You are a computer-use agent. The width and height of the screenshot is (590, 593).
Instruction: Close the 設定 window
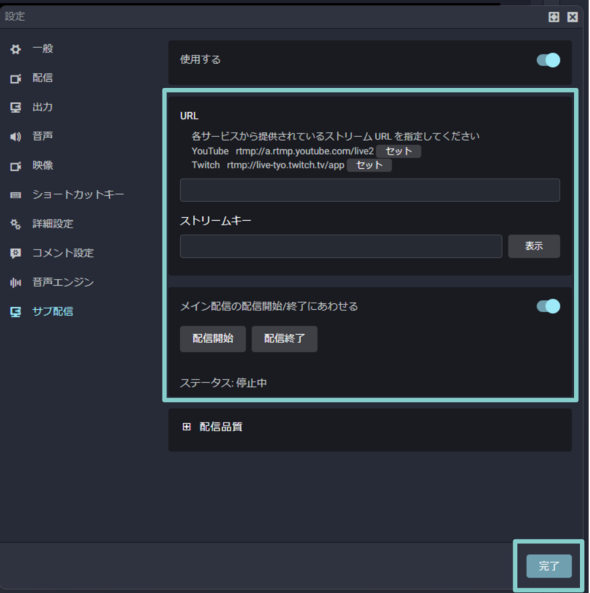[x=573, y=17]
